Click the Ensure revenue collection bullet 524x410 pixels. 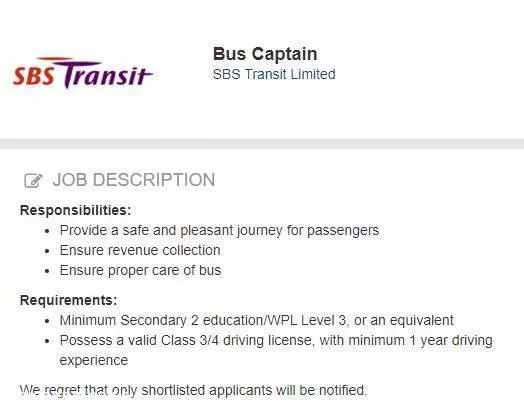140,250
